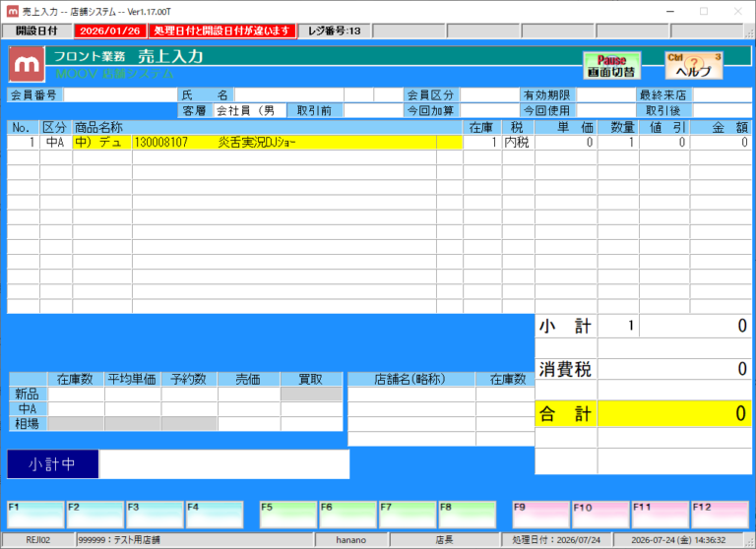Click the 数量 column header

pyautogui.click(x=618, y=127)
